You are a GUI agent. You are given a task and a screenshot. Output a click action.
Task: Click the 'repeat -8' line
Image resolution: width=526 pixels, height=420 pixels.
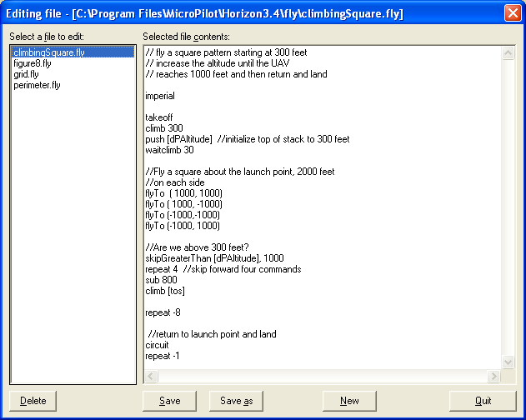coord(163,312)
